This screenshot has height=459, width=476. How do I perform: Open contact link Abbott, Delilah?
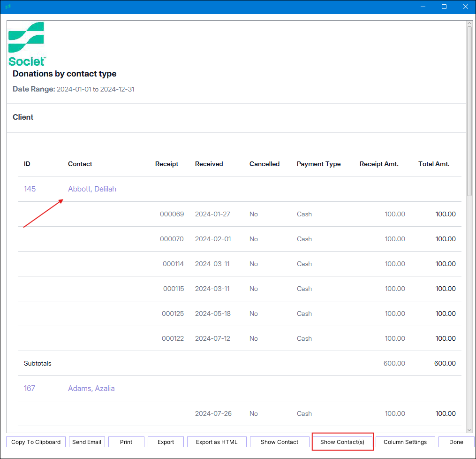[92, 189]
